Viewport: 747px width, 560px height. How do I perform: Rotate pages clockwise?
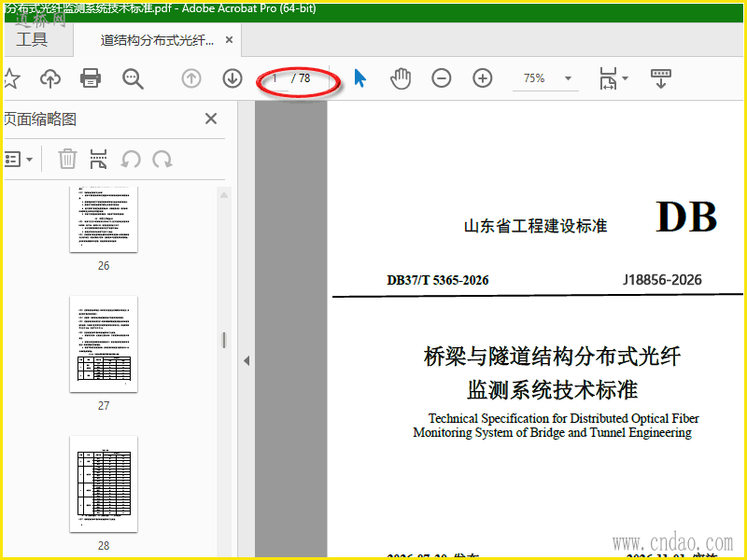coord(162,159)
